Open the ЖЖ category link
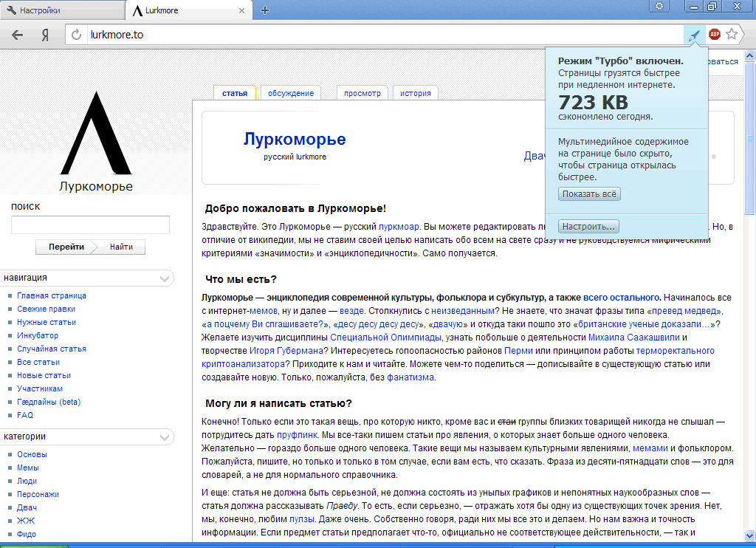 pos(26,521)
